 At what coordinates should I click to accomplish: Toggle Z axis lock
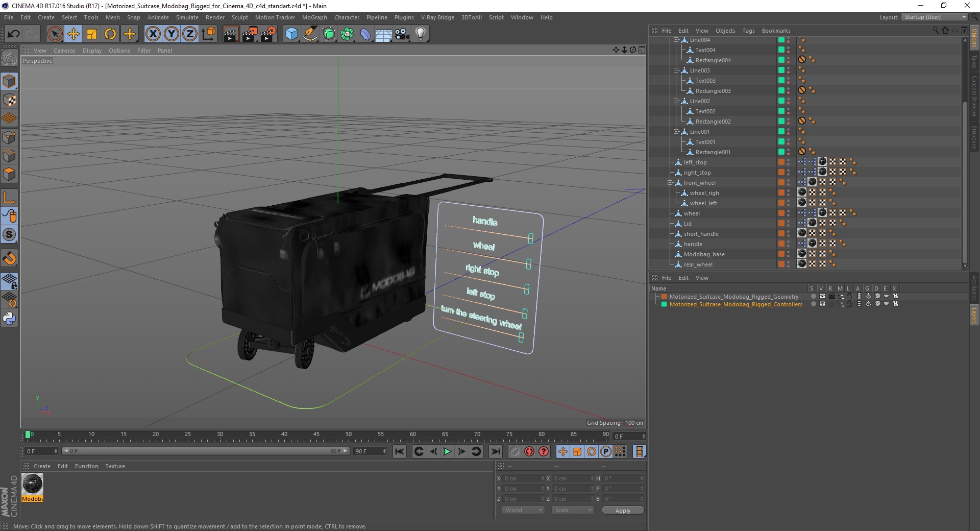(x=190, y=34)
